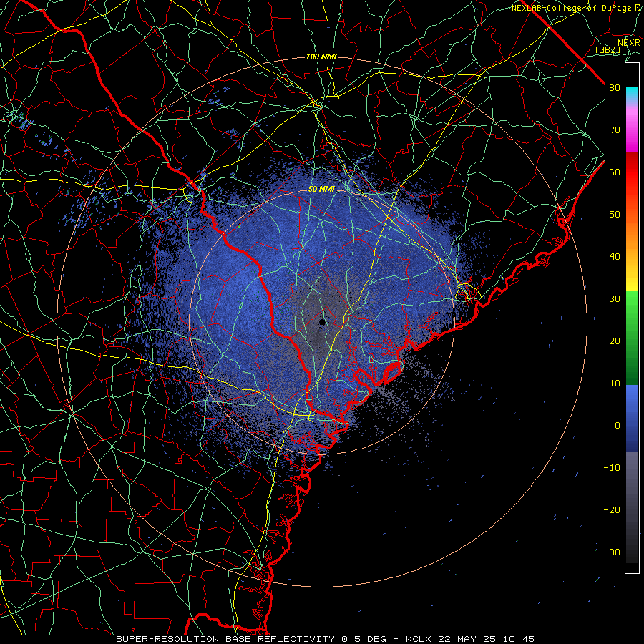
Task: Click the 70 value on the dBZ scale
Action: [x=615, y=130]
